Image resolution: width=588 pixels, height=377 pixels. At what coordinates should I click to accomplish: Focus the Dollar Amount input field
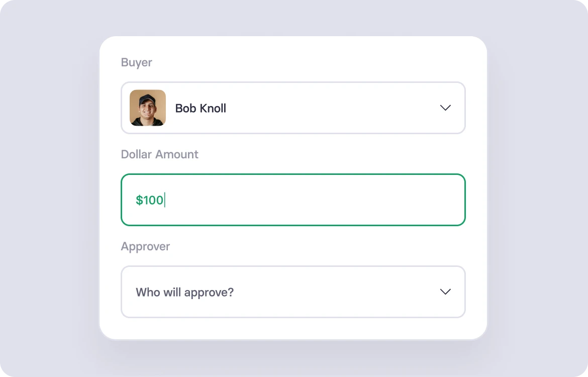(x=293, y=200)
